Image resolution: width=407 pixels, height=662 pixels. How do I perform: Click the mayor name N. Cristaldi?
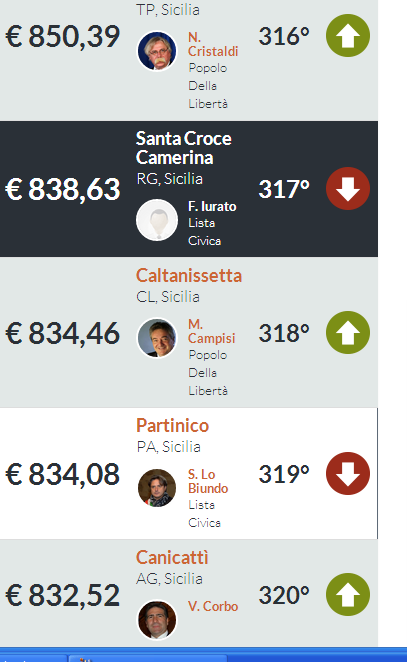[x=213, y=44]
